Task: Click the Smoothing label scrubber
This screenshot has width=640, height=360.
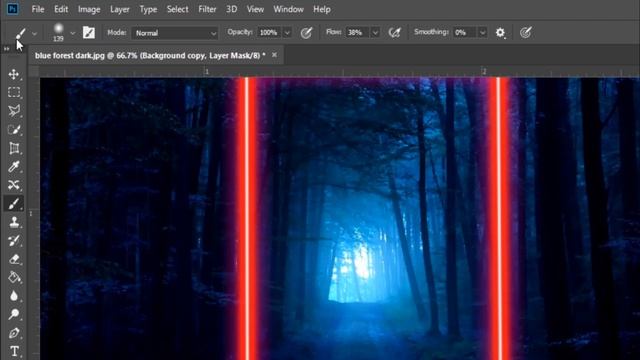Action: click(x=431, y=32)
